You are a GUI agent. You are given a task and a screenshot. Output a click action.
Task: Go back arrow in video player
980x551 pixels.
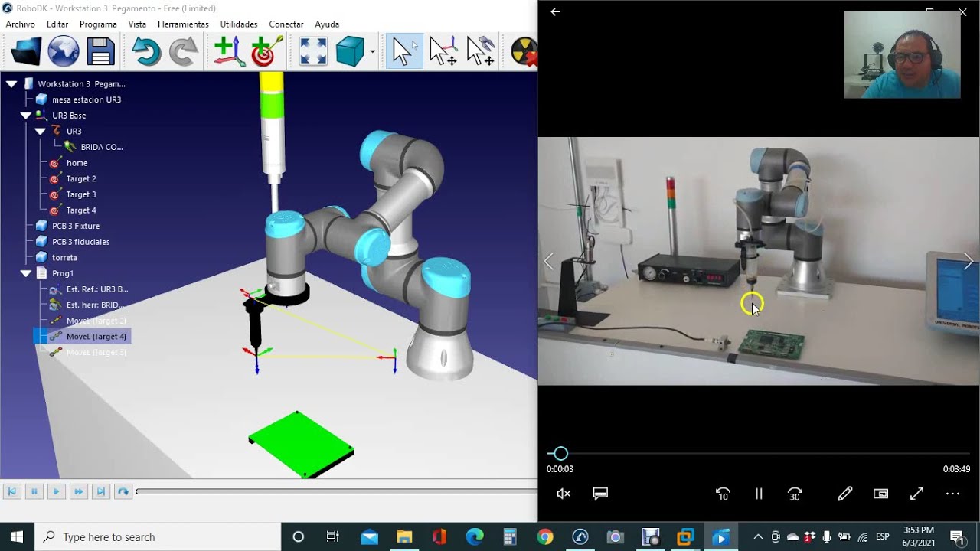[555, 11]
